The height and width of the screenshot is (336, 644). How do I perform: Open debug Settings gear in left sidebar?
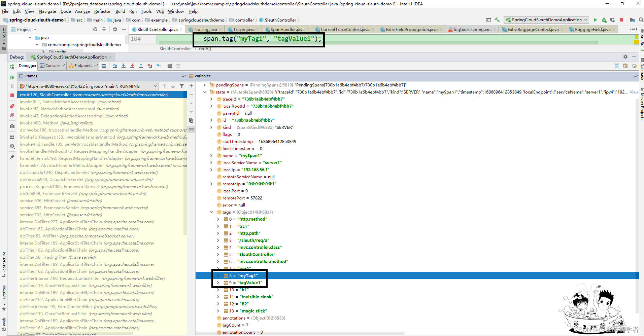(12, 146)
